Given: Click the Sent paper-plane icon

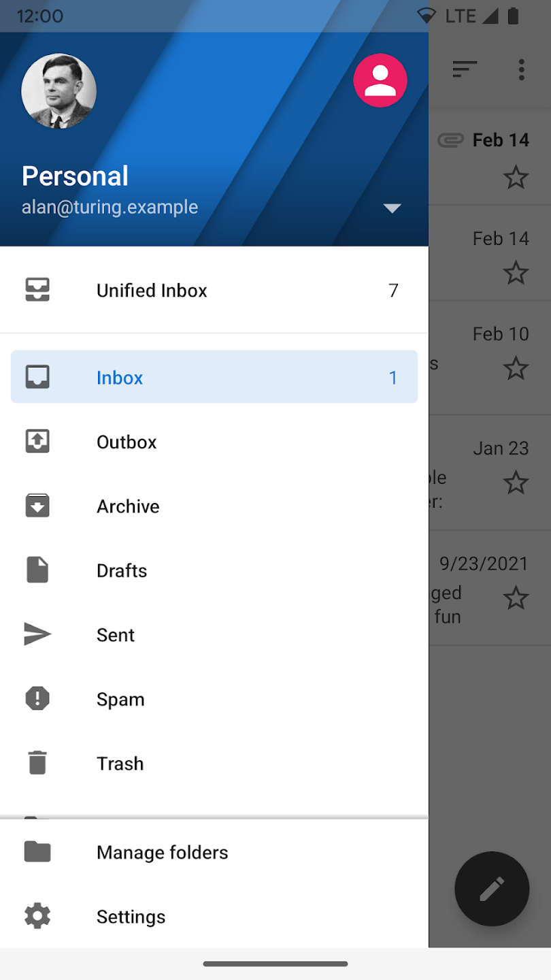Looking at the screenshot, I should 37,634.
